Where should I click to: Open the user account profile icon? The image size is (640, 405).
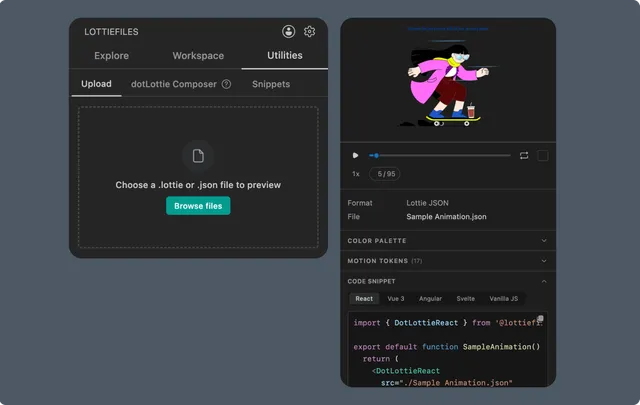click(289, 31)
